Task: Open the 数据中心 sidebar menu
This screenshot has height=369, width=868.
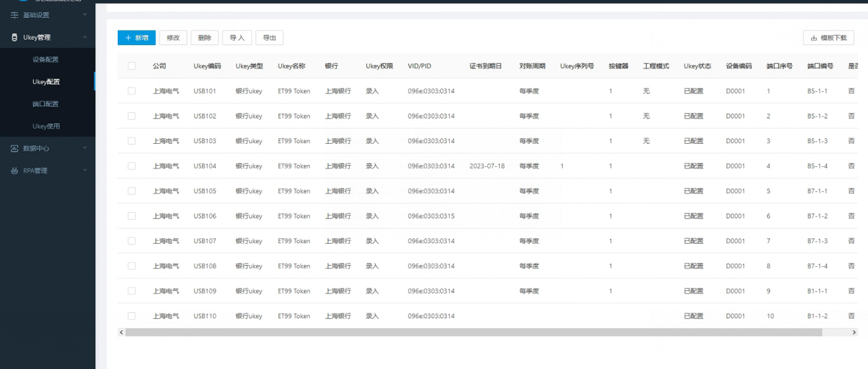Action: coord(47,148)
